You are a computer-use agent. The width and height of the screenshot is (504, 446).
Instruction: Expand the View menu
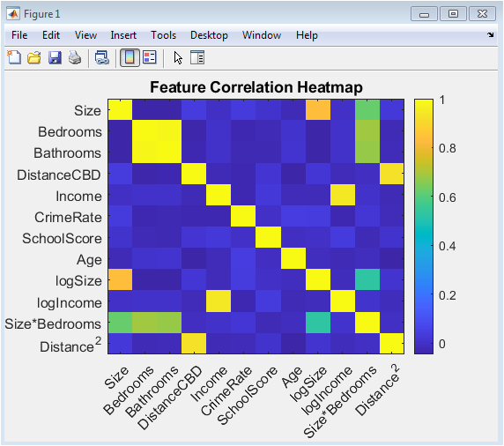coord(85,35)
